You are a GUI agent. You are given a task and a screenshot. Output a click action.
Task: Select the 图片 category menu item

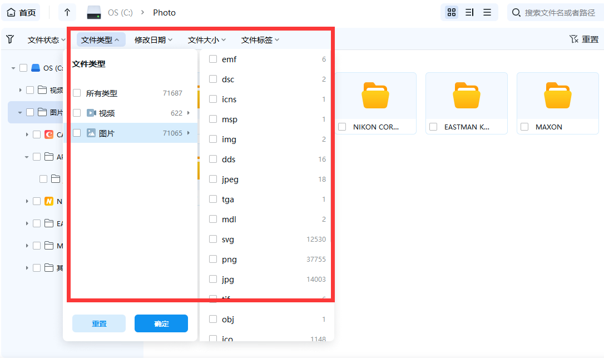click(x=107, y=133)
